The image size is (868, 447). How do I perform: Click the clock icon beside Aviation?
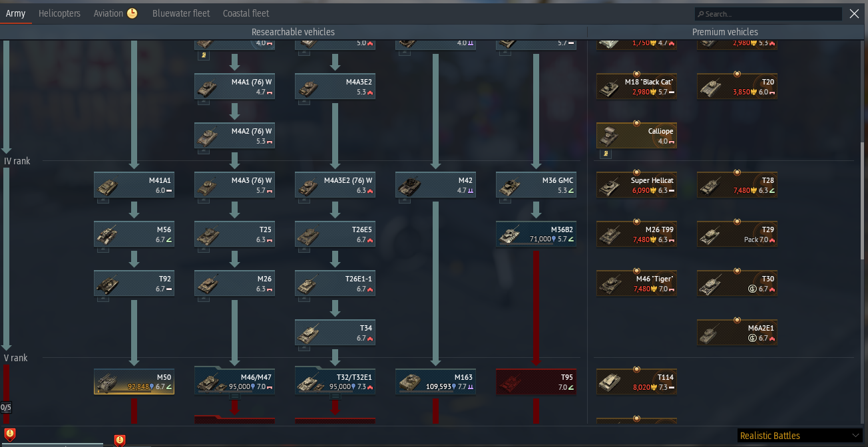pos(132,13)
